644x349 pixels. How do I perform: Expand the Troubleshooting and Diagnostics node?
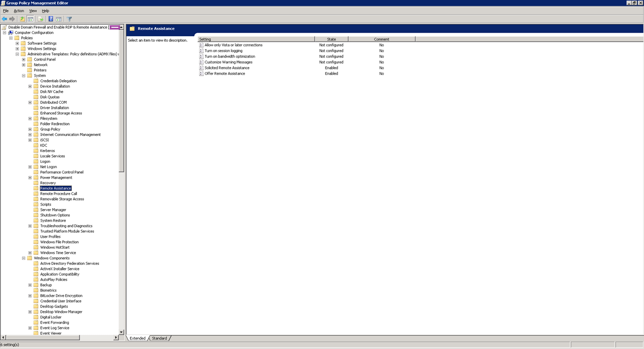click(x=30, y=226)
